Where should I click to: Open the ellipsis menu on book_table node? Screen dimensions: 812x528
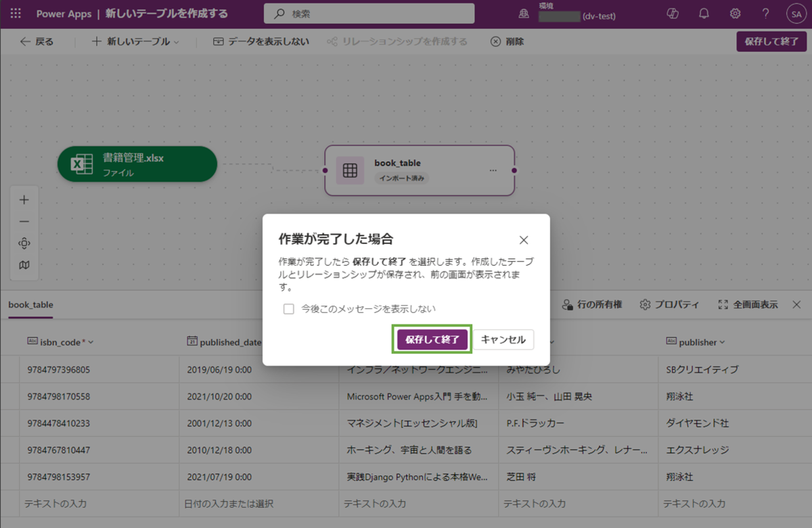coord(493,170)
